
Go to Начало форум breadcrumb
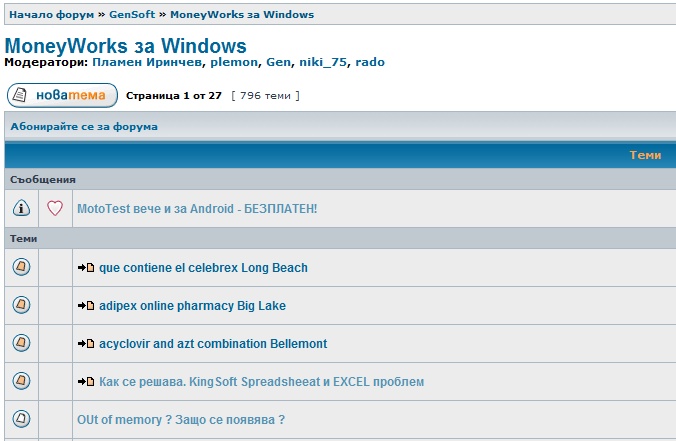click(x=51, y=15)
